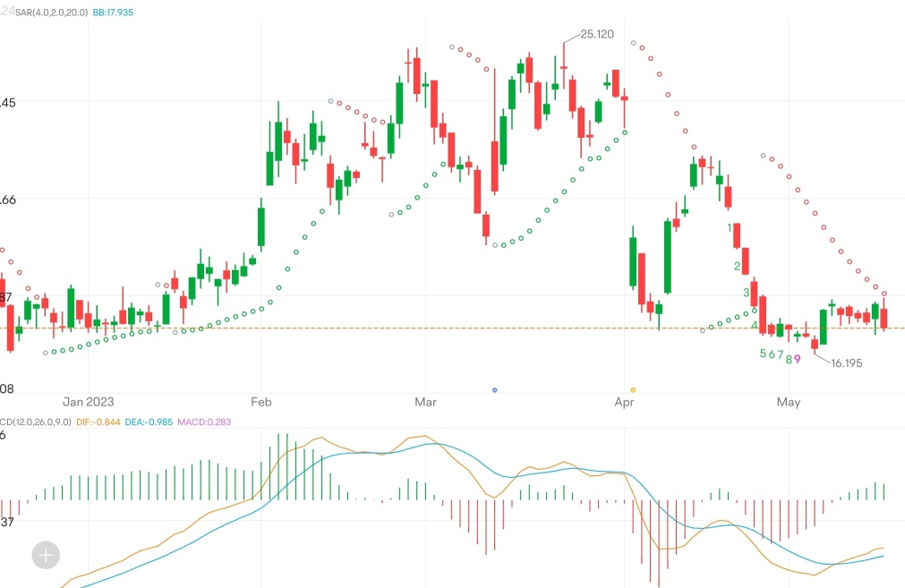905x588 pixels.
Task: Select the green number 3 sequence marker
Action: click(x=746, y=293)
